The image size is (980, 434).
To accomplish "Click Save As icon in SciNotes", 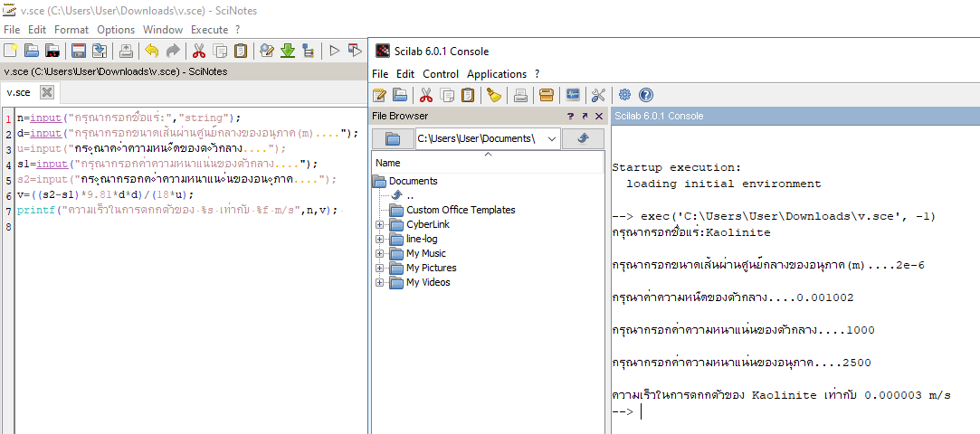I will pyautogui.click(x=99, y=51).
